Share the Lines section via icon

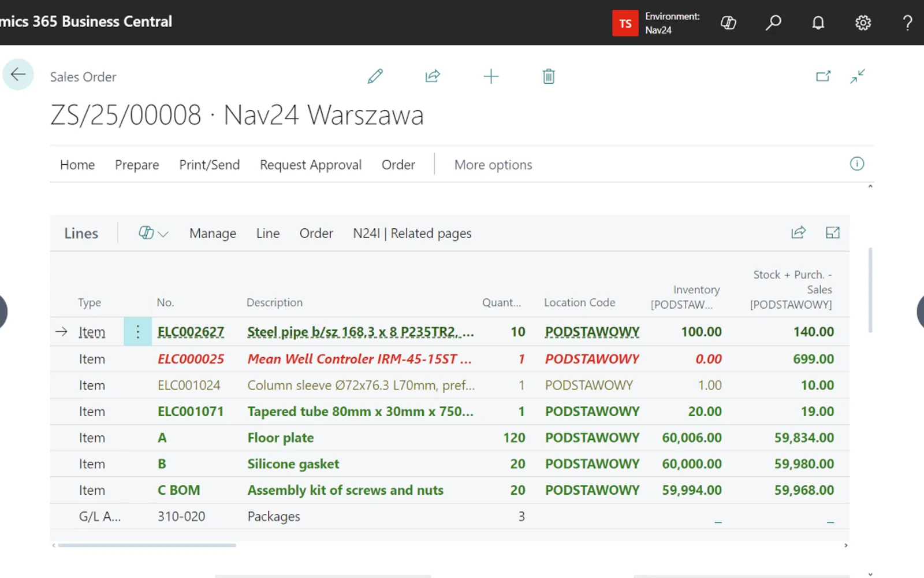click(x=798, y=232)
